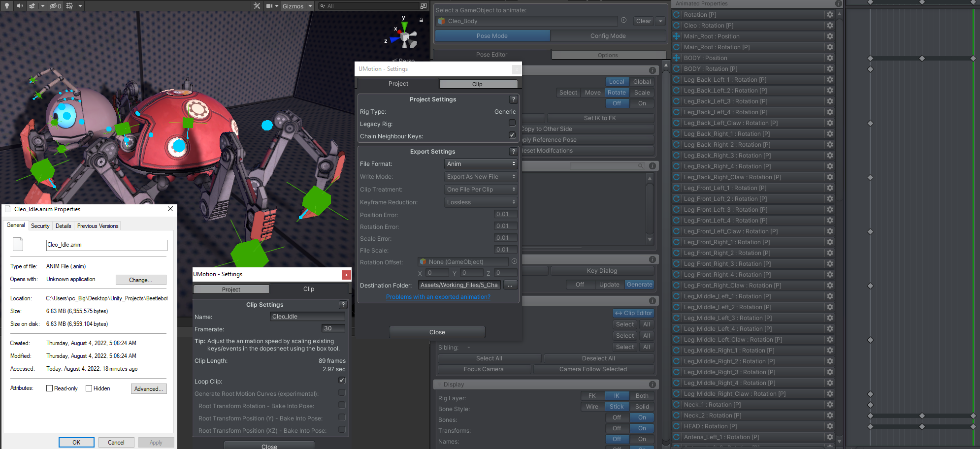Click info icon of the Display section
Viewport: 980px width, 449px height.
coord(652,385)
